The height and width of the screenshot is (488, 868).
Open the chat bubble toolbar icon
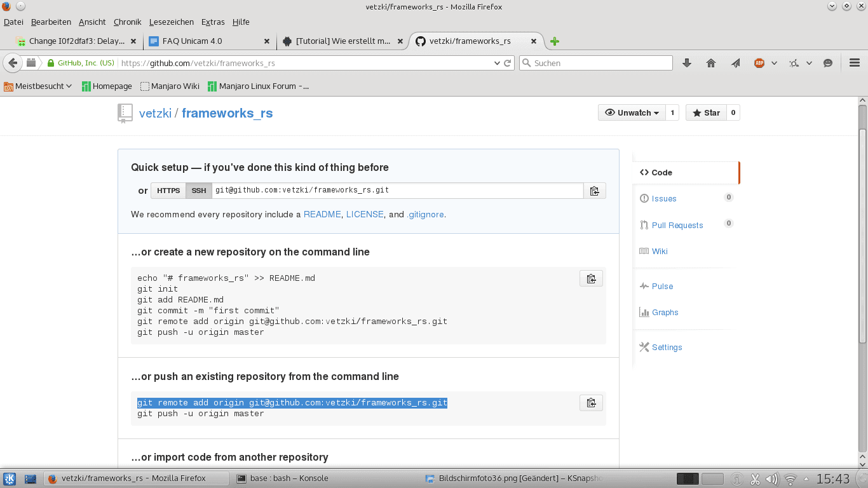pos(827,63)
